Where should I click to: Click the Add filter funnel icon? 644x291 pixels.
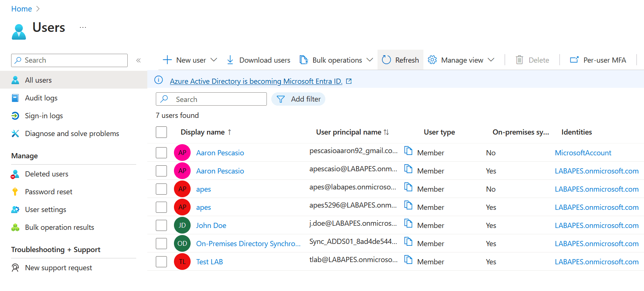[x=281, y=99]
